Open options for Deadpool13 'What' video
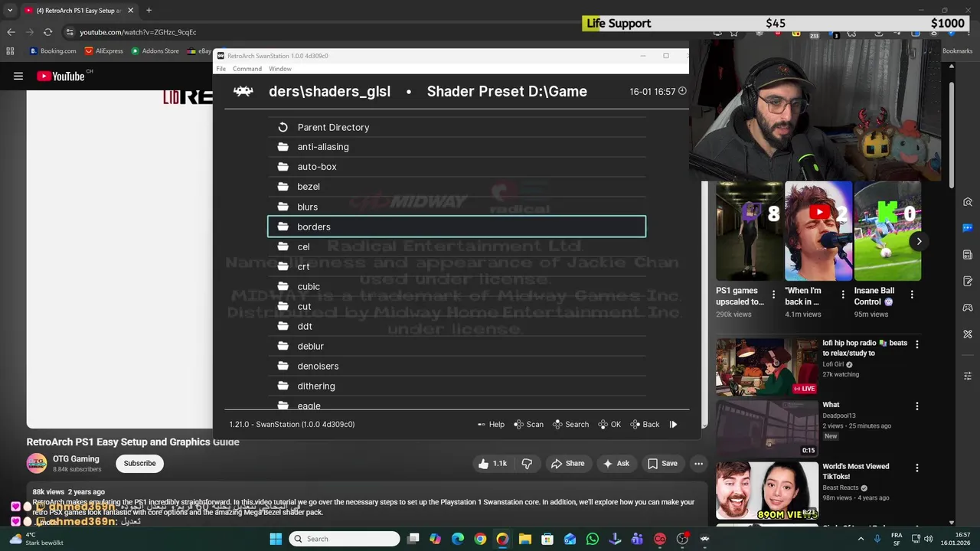The width and height of the screenshot is (980, 551). coord(916,406)
